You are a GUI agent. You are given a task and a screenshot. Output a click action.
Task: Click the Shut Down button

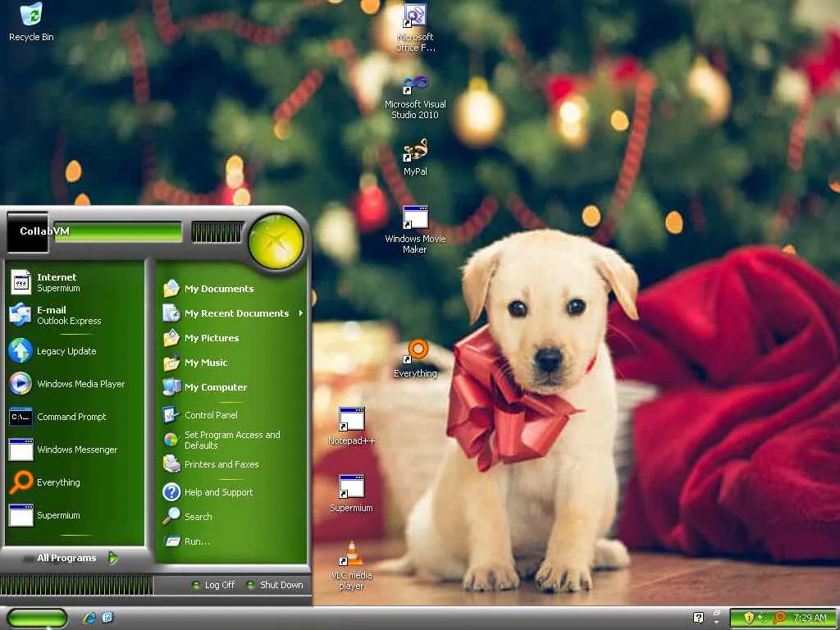point(275,585)
